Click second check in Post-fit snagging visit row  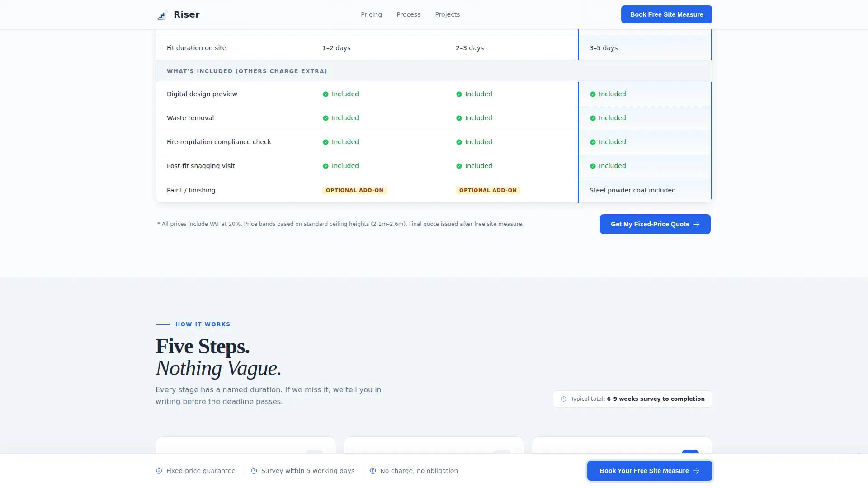coord(459,166)
